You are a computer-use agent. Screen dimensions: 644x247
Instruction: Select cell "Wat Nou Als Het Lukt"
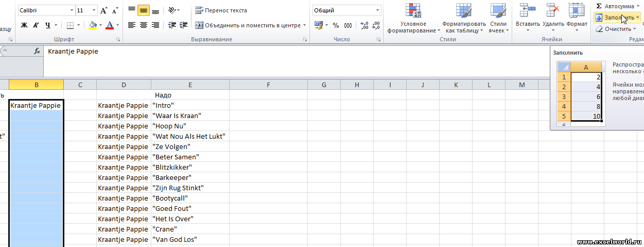tap(190, 136)
